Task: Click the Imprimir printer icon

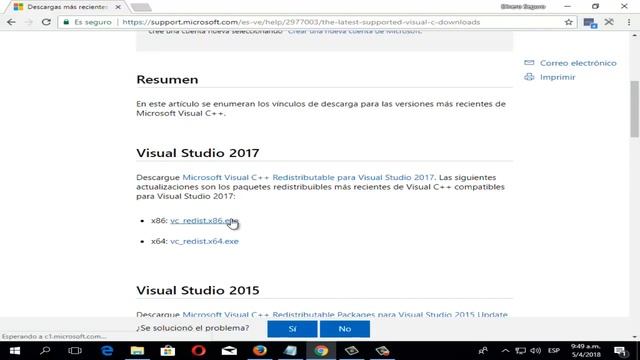Action: click(x=529, y=77)
